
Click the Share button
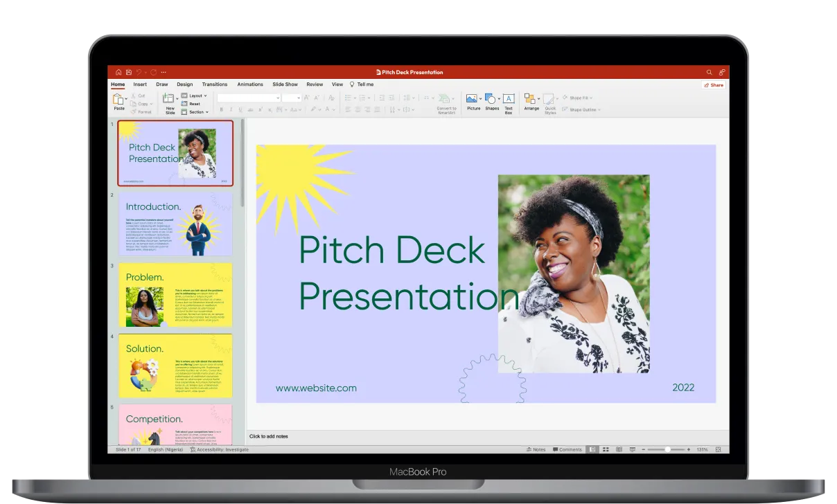(x=714, y=85)
